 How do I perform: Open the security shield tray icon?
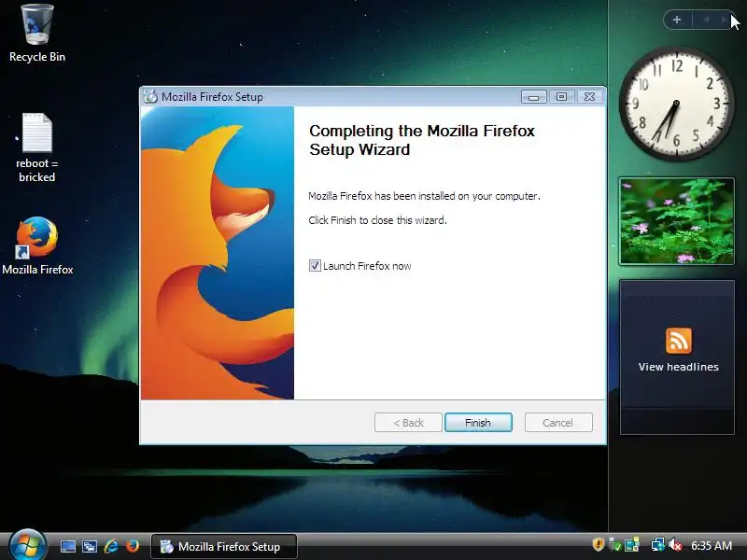pyautogui.click(x=599, y=544)
